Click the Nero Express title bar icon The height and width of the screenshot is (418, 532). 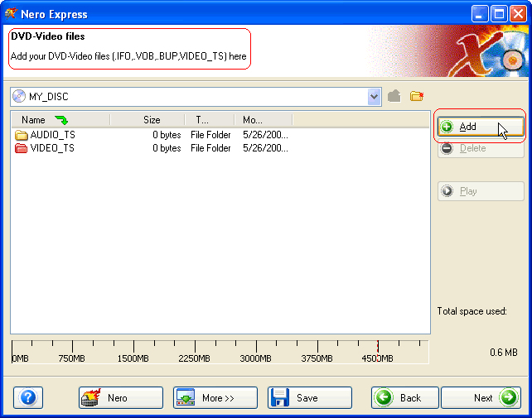[x=11, y=14]
